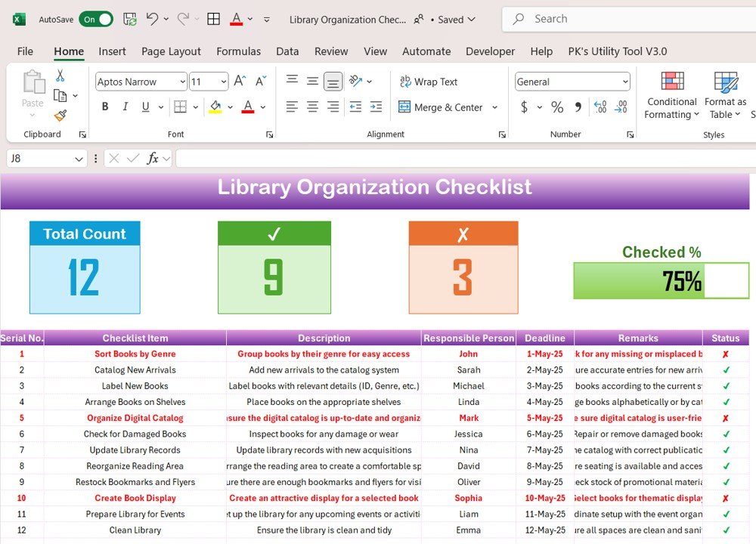Align text right in the cell
Screen dimensions: 756x544
333,107
